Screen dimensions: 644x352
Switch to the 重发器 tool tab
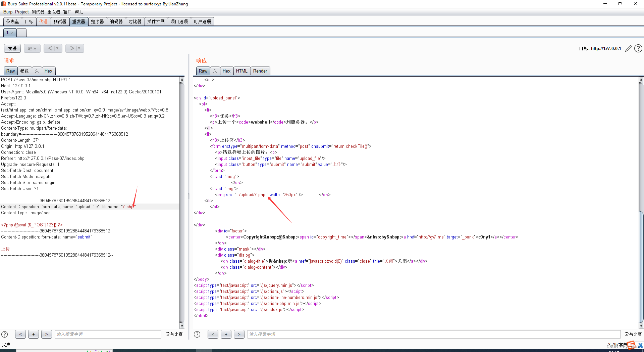78,21
